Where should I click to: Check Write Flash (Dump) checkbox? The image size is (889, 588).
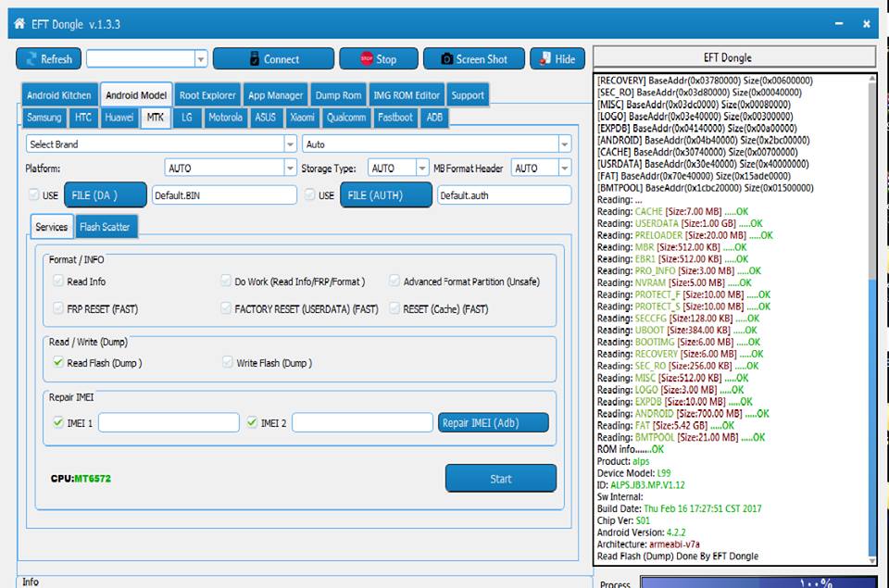click(228, 362)
